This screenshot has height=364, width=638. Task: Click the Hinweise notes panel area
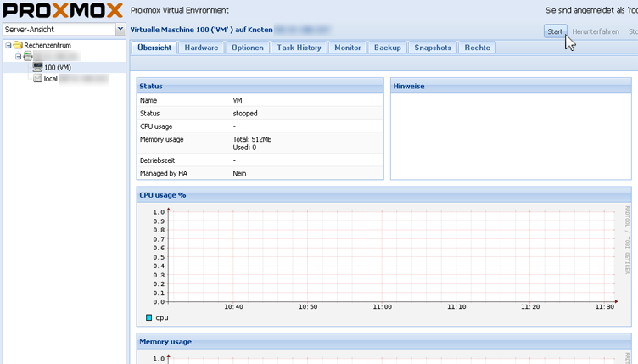[511, 136]
